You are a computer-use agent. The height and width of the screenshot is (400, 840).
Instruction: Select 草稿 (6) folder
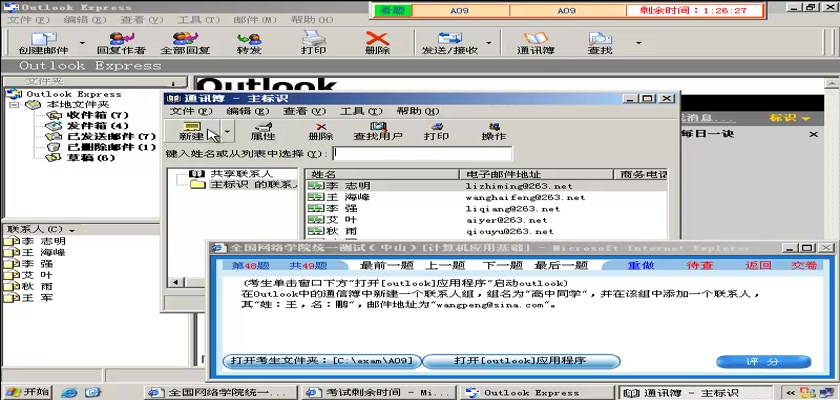coord(91,158)
